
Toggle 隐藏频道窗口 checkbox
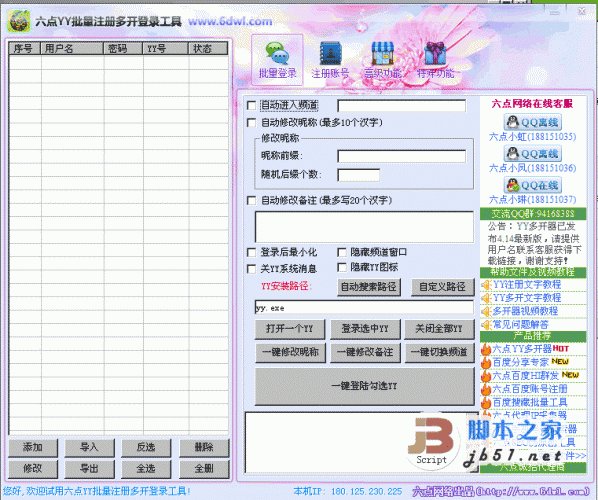pyautogui.click(x=342, y=252)
